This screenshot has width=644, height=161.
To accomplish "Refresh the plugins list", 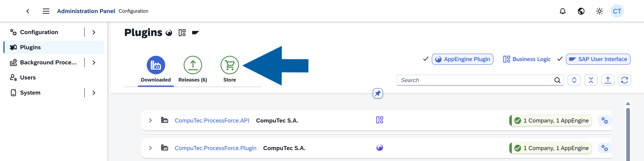I will (x=624, y=80).
